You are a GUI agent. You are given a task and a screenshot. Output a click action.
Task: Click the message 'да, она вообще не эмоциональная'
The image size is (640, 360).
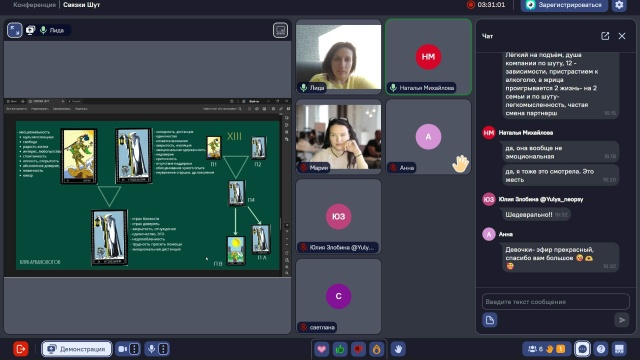pyautogui.click(x=560, y=152)
